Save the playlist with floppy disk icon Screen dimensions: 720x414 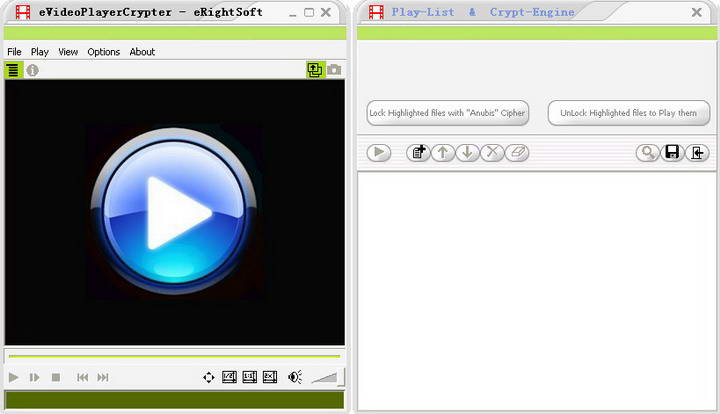coord(673,152)
